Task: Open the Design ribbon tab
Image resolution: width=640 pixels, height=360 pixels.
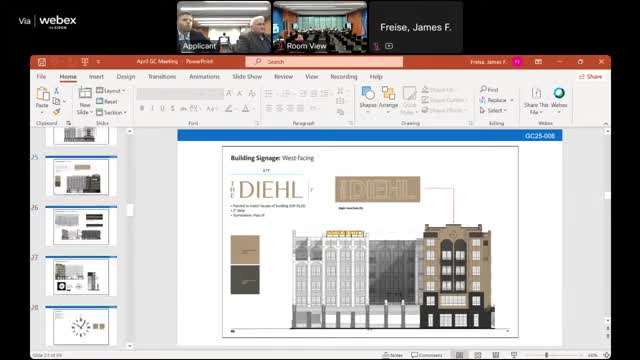Action: coord(126,77)
